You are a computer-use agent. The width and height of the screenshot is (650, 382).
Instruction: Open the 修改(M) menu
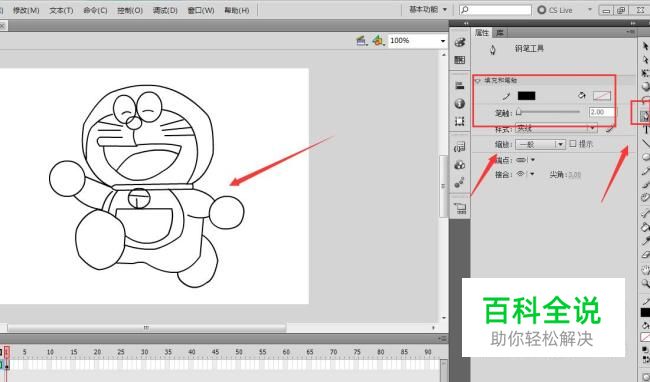click(x=26, y=10)
